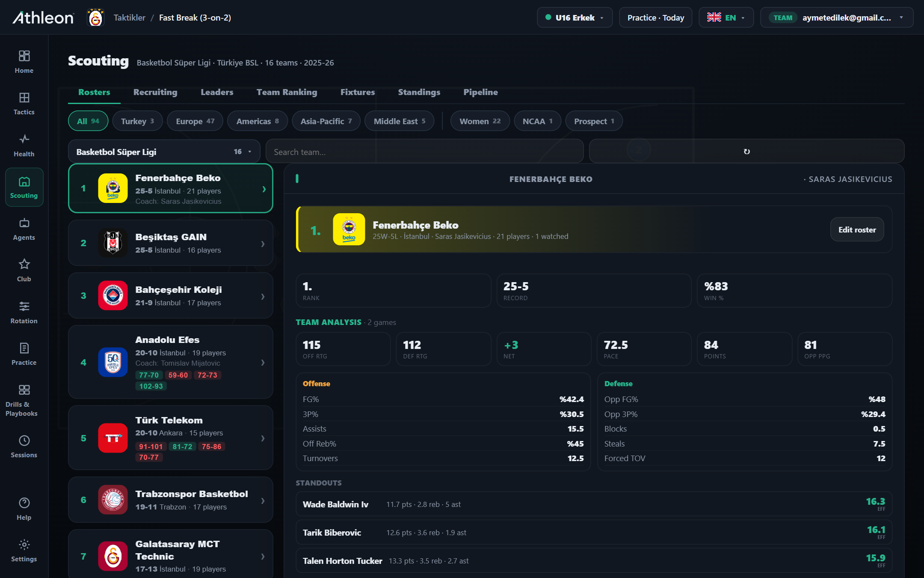Open the Practice clipboard icon
Screen dimensions: 924x578
(x=24, y=348)
